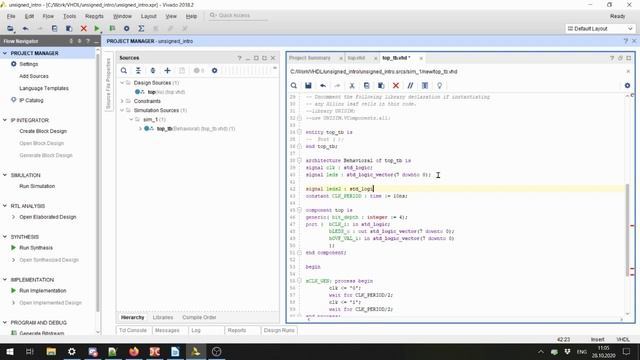Expand Constraints tree node
The height and width of the screenshot is (360, 640).
pyautogui.click(x=122, y=101)
